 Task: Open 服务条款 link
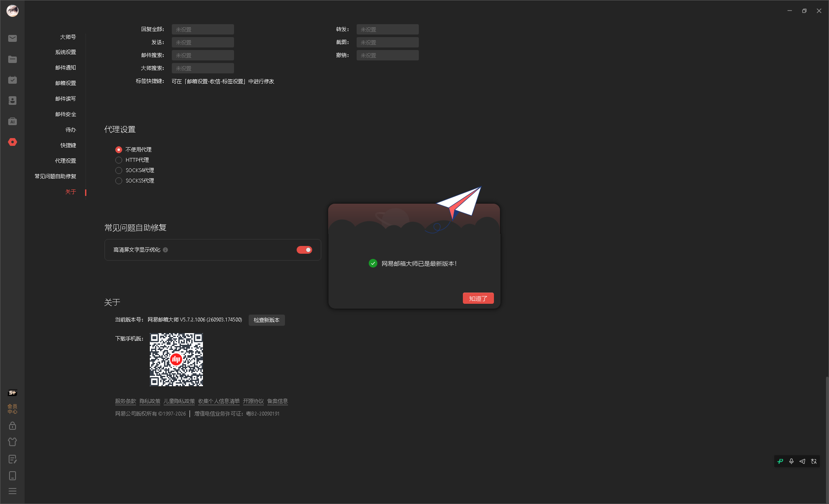pos(126,401)
